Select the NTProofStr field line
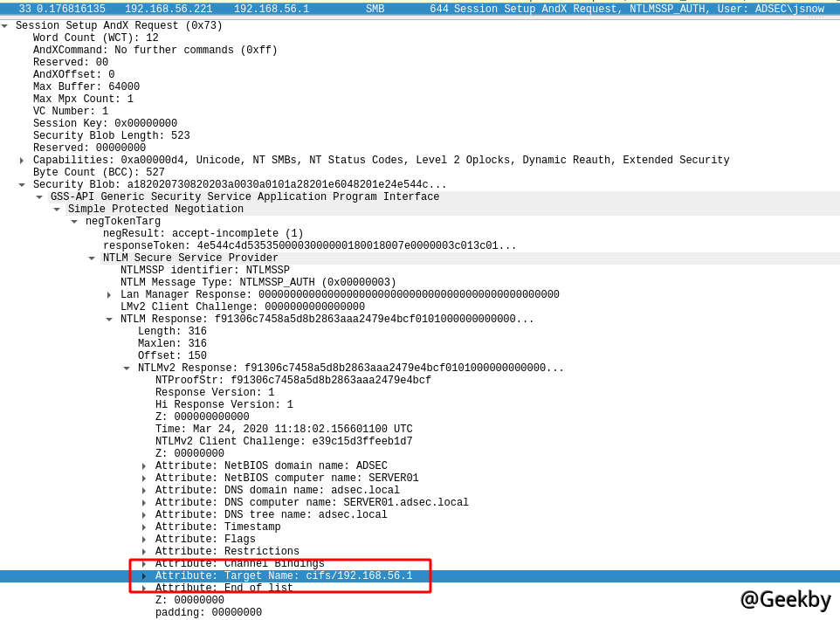This screenshot has height=620, width=840. 293,381
